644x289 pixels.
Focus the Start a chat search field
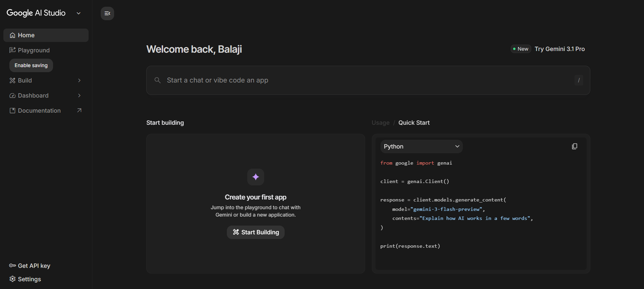(362, 80)
